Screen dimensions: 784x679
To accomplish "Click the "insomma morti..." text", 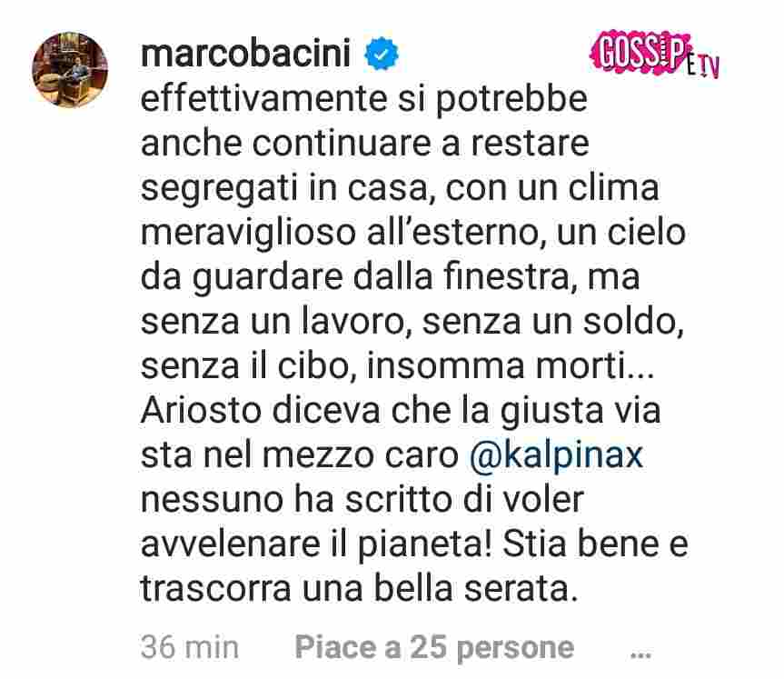I will [x=511, y=366].
